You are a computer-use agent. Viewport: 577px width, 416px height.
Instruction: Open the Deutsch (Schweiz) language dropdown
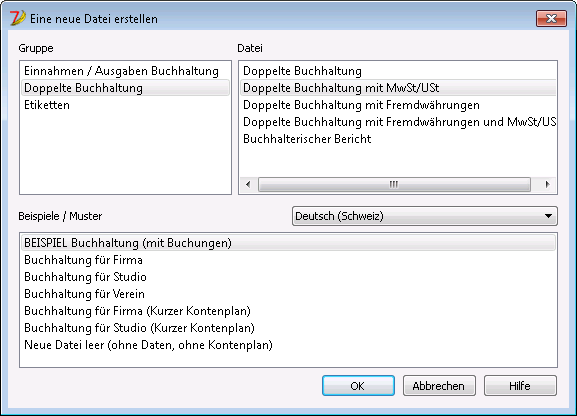pyautogui.click(x=425, y=216)
